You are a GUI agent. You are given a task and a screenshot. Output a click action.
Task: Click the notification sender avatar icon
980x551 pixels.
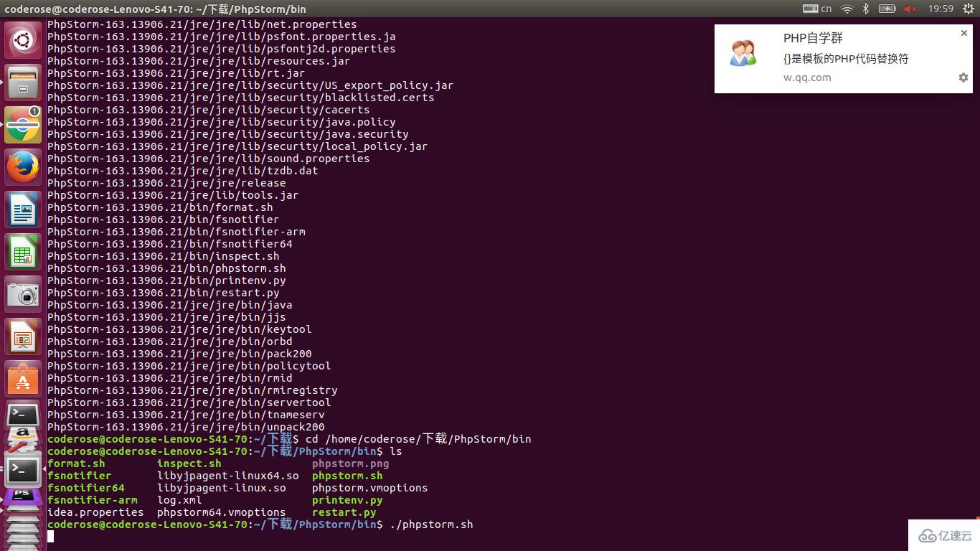(x=743, y=54)
